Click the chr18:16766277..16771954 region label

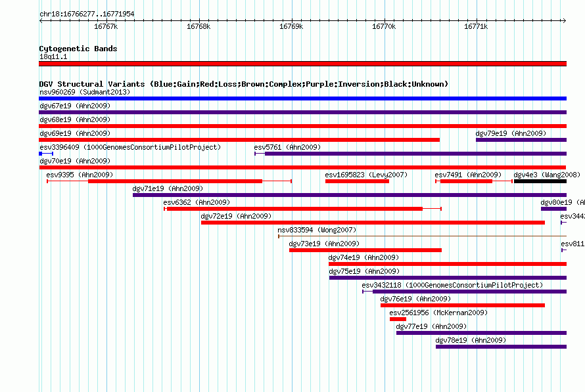coord(87,14)
